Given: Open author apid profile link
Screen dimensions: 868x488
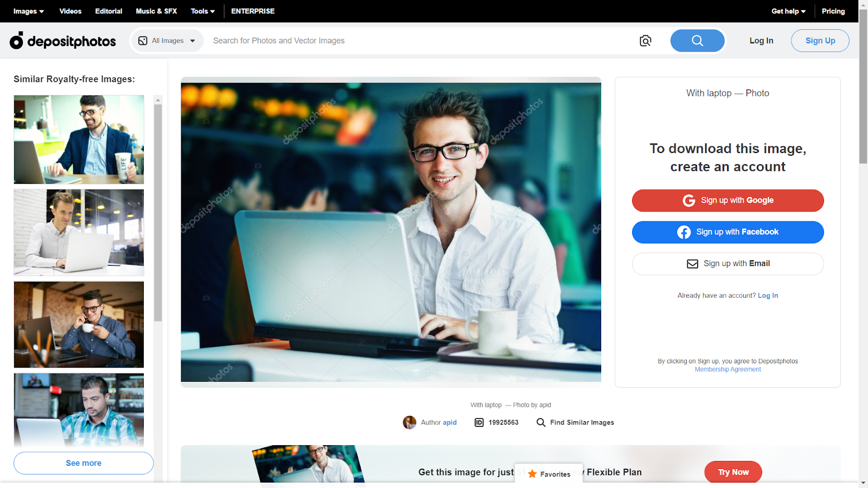Looking at the screenshot, I should coord(450,422).
